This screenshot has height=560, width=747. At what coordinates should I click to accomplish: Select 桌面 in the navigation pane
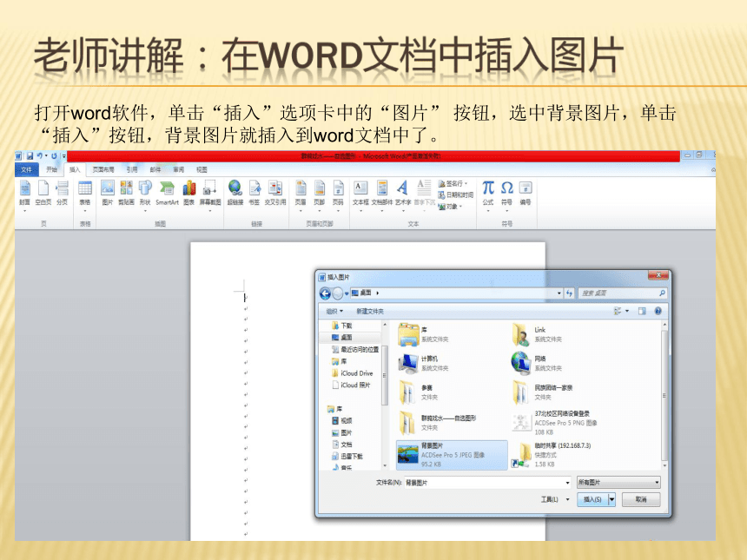coord(341,337)
